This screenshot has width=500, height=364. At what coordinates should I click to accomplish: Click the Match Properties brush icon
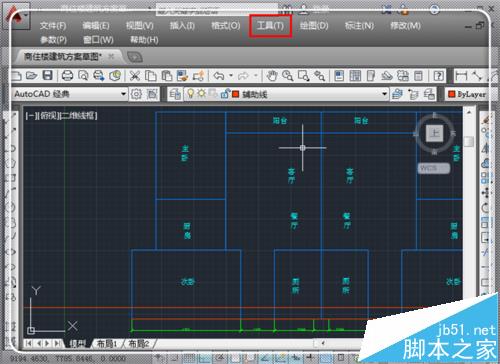[182, 76]
